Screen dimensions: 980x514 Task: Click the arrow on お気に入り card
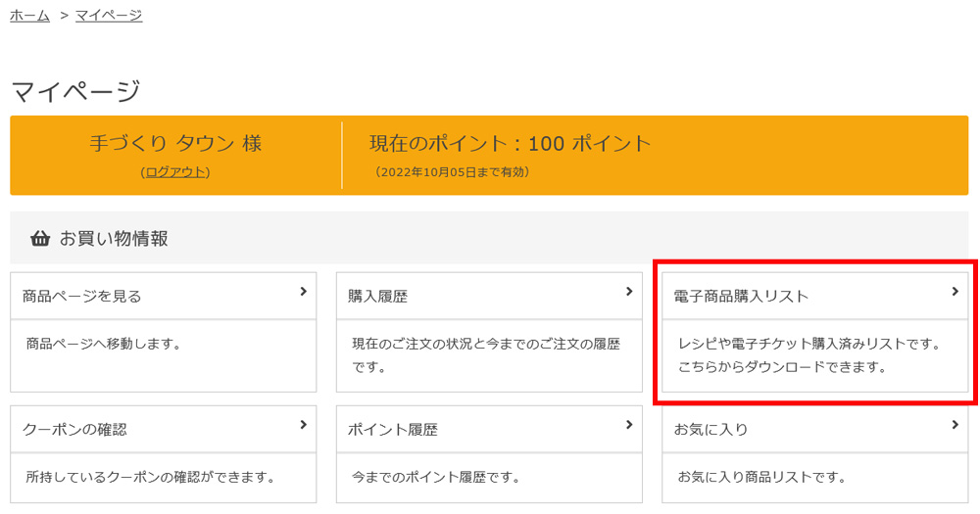coord(955,425)
